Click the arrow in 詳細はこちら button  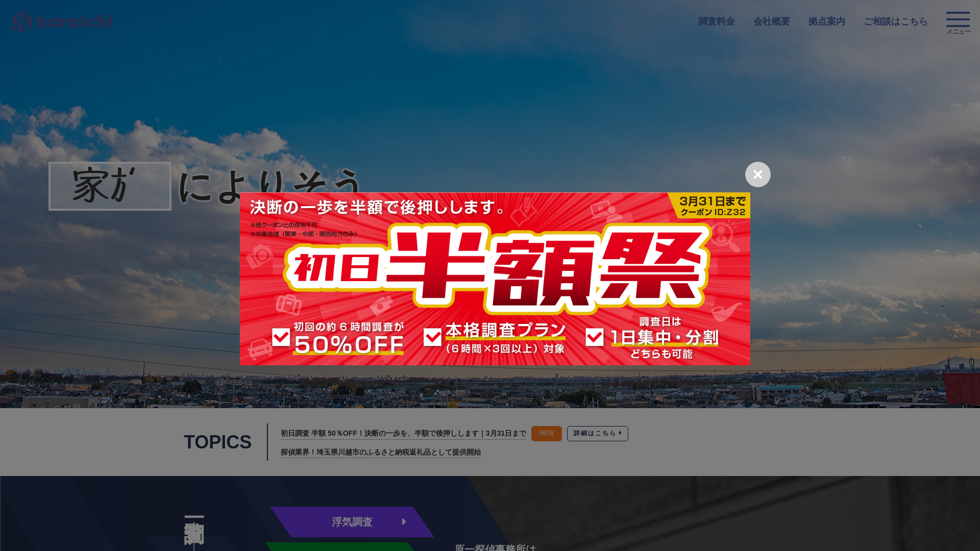tap(620, 434)
